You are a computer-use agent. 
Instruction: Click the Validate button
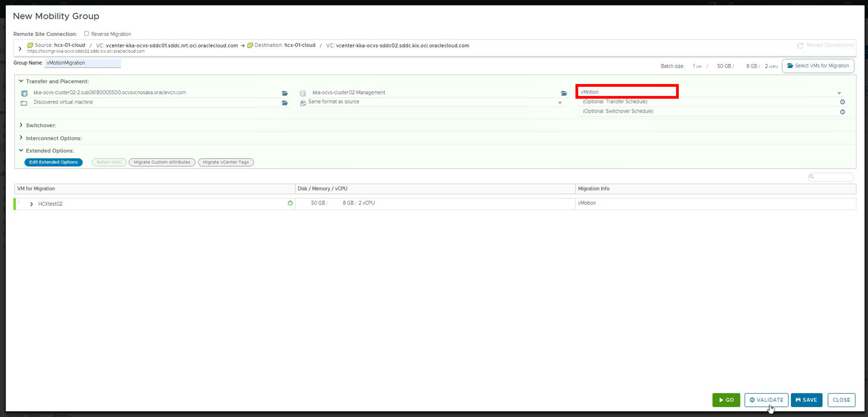click(766, 400)
